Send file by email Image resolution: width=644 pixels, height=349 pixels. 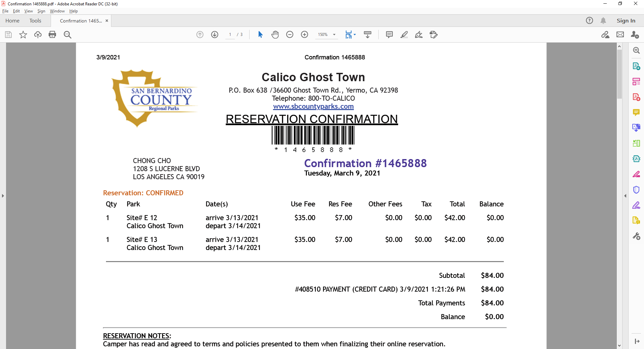[x=620, y=35]
